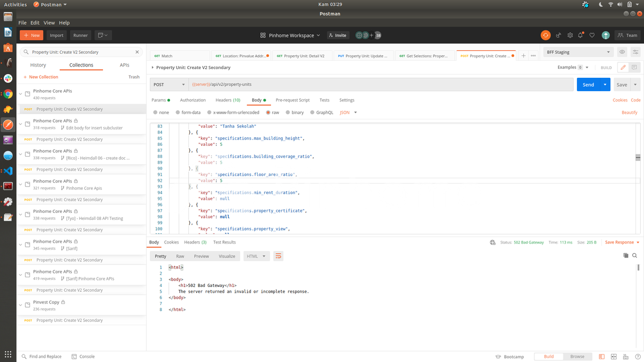Open the Pinhome Workspace switcher

tap(290, 35)
